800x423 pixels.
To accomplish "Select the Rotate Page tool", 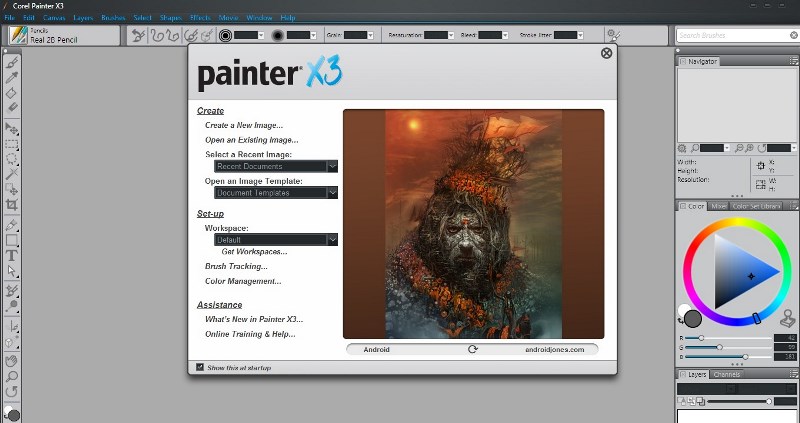I will tap(12, 392).
